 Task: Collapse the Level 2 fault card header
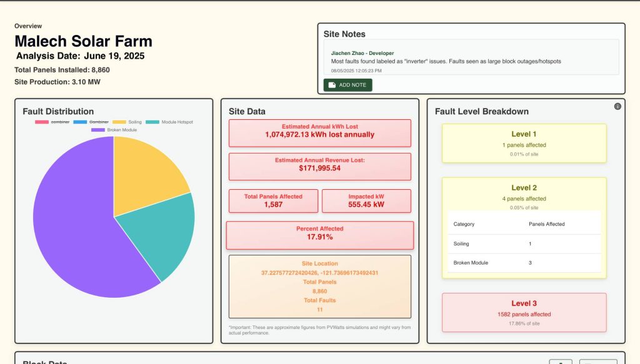pyautogui.click(x=524, y=188)
